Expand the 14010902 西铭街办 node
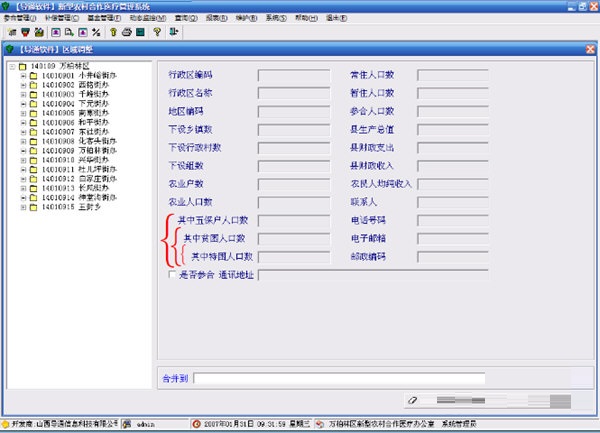Viewport: 600px width, 433px height. [x=23, y=85]
